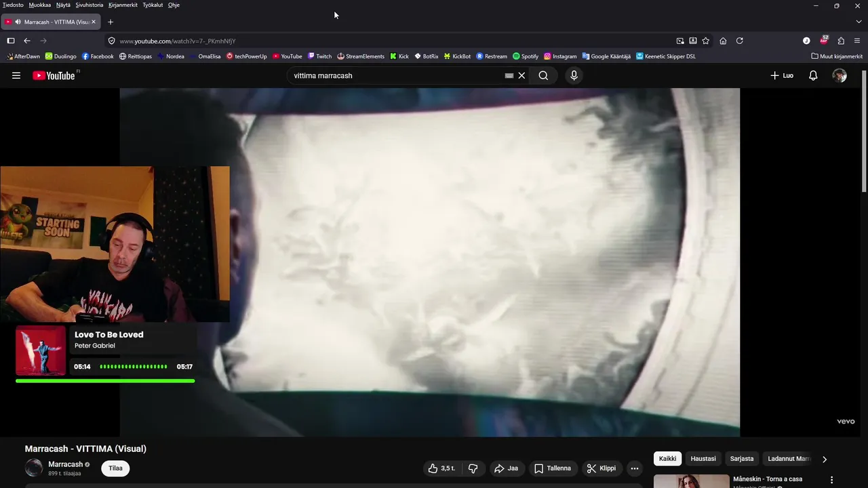
Task: Share the video with Jaa button
Action: coord(507,468)
